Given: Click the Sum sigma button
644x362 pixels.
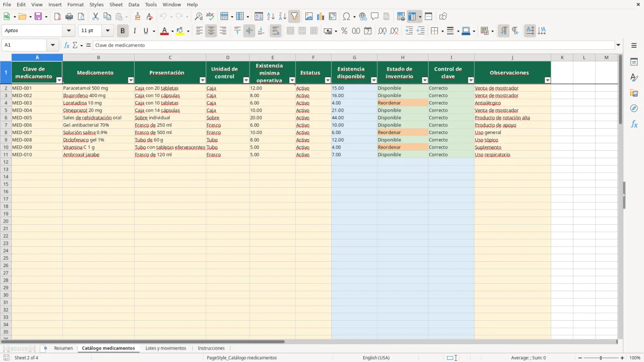Looking at the screenshot, I should pos(75,45).
